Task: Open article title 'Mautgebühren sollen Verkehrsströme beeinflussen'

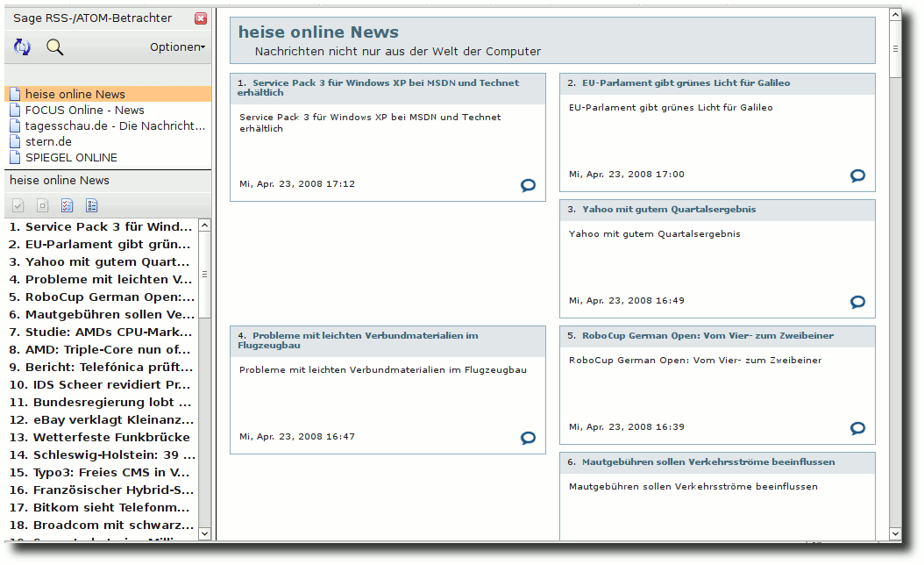Action: (708, 461)
